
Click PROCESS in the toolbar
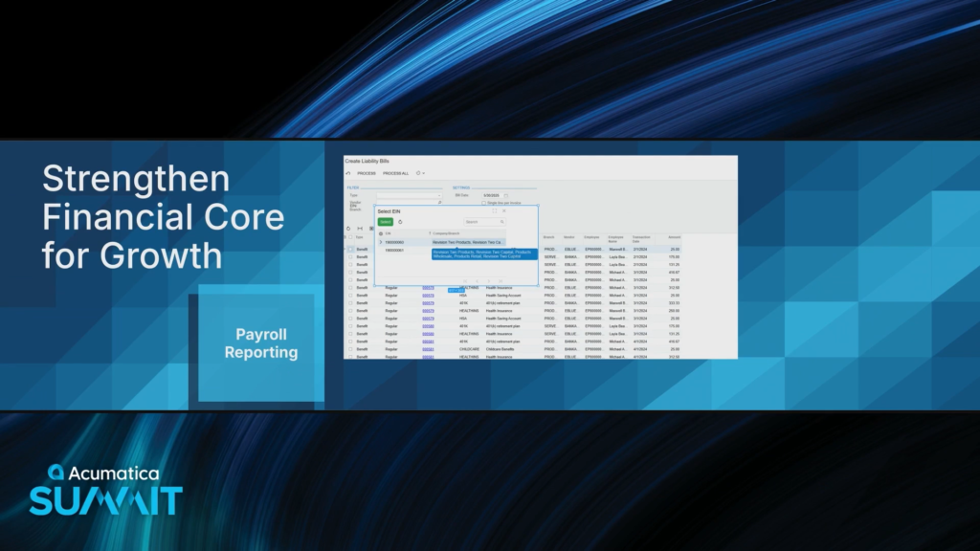tap(367, 173)
